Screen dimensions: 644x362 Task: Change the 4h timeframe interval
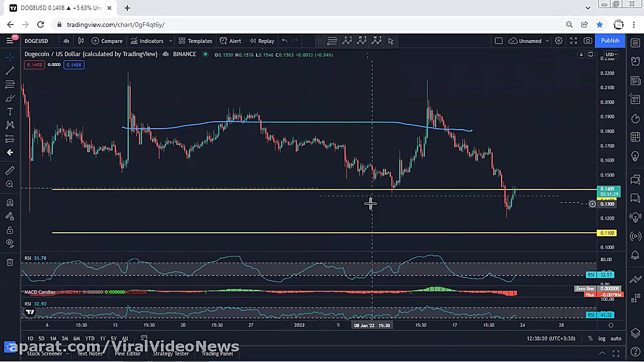(66, 41)
